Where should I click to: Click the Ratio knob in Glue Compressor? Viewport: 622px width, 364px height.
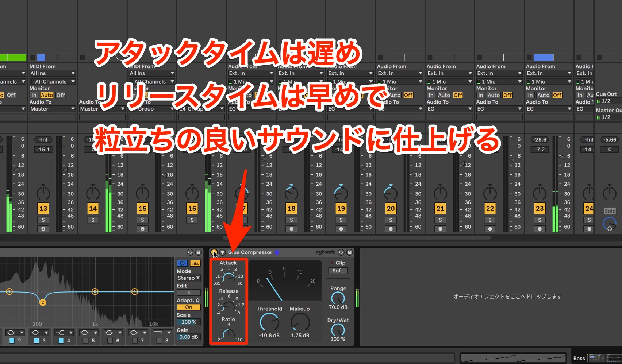(x=229, y=334)
